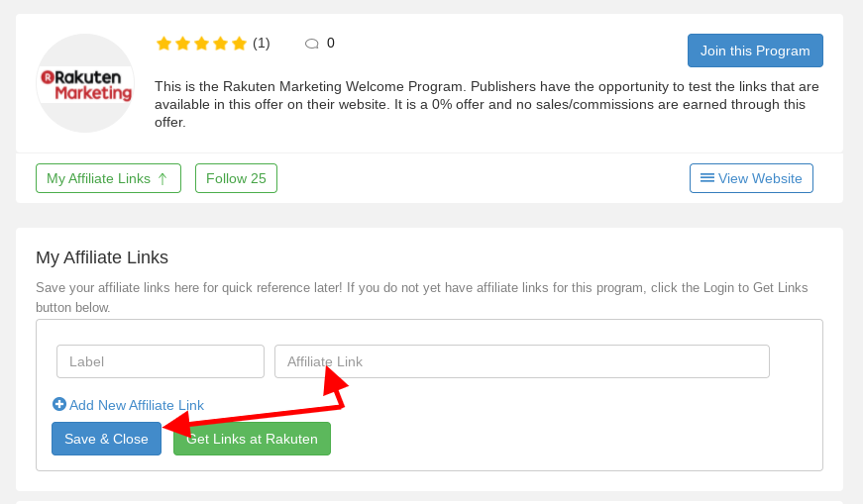Focus the Affiliate Link input field

(x=522, y=361)
